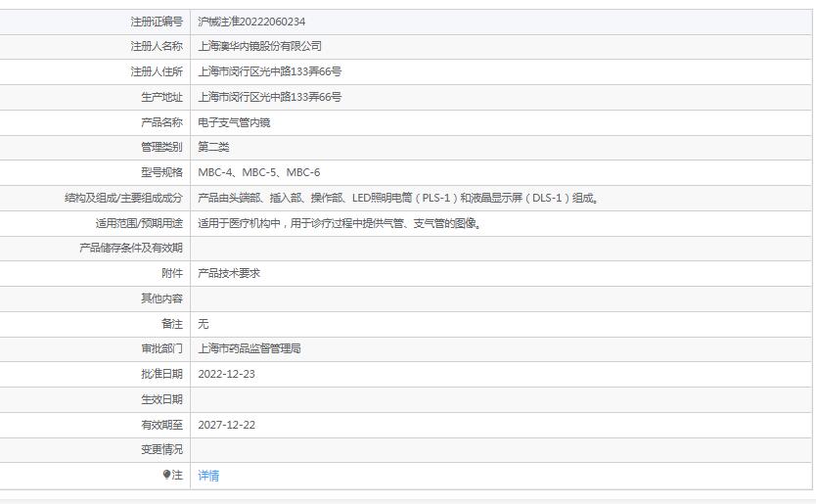Open the 详情 details link
This screenshot has width=816, height=504.
point(208,476)
